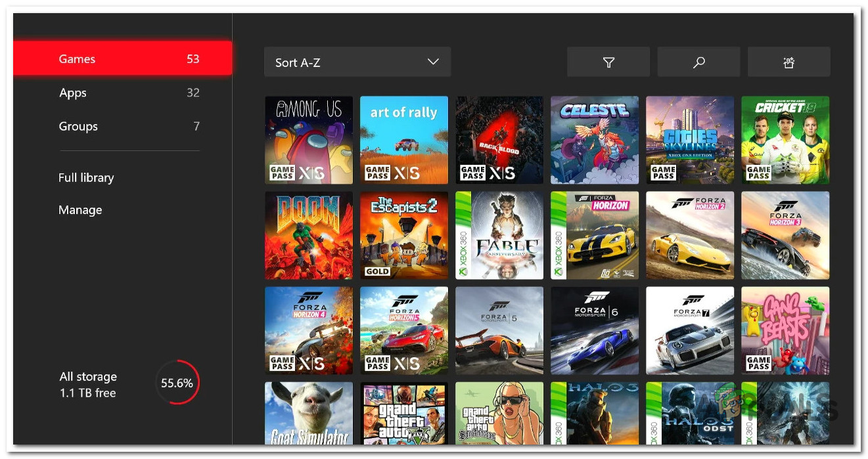Open Cities Skylines Xbox One Edition tile
The width and height of the screenshot is (868, 459).
pos(690,140)
